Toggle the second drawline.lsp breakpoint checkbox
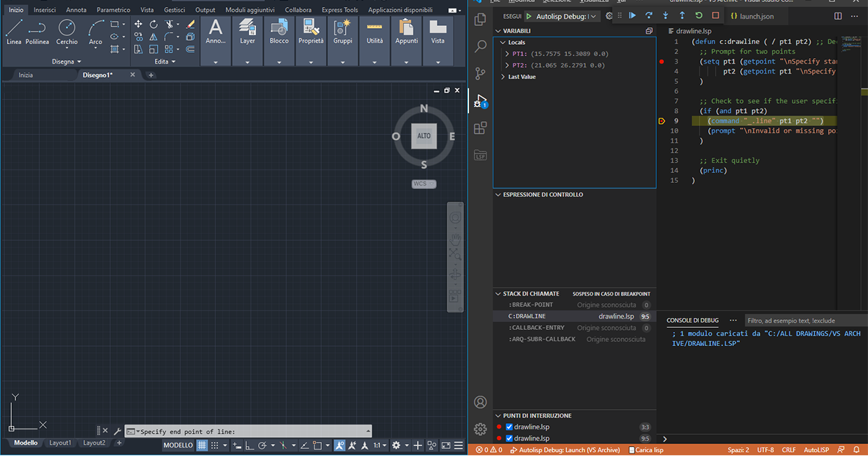Screen dimensions: 868x456 [x=510, y=438]
